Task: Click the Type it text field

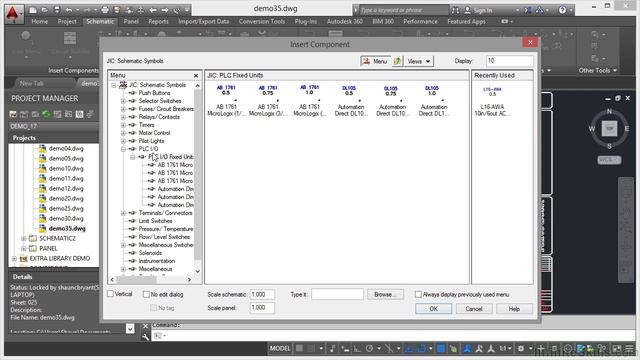Action: [x=337, y=294]
